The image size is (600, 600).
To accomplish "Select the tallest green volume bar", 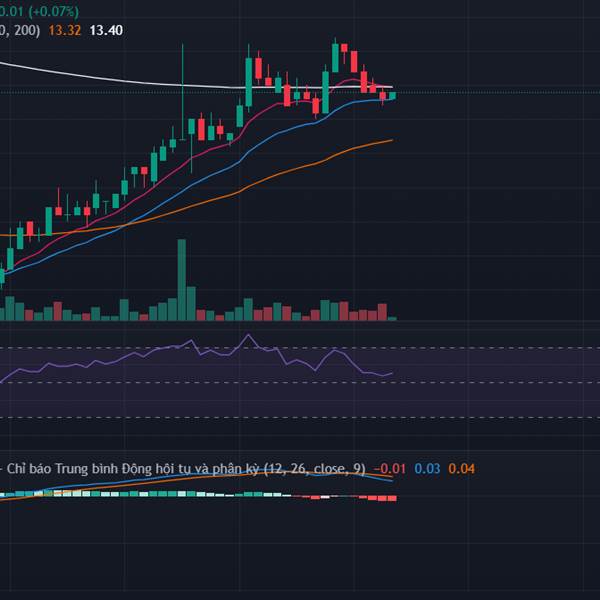I will click(x=182, y=280).
